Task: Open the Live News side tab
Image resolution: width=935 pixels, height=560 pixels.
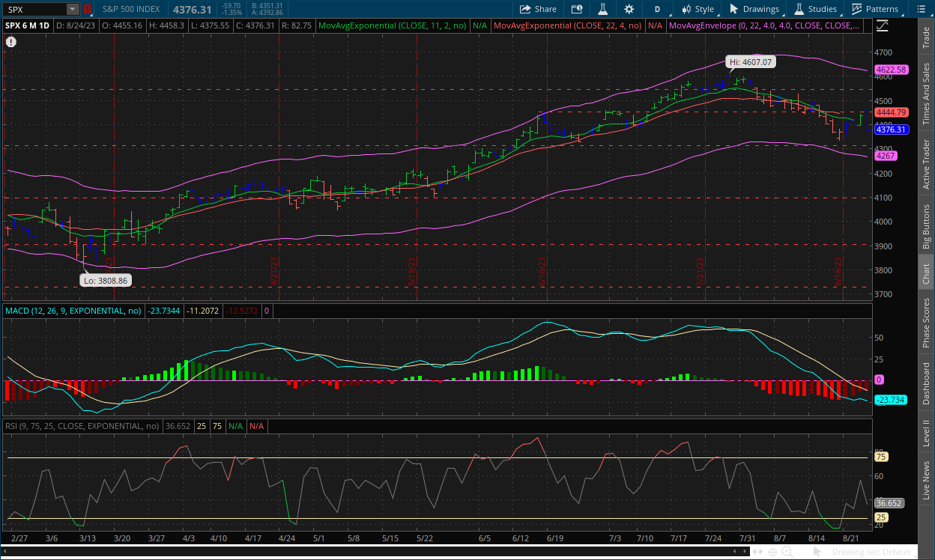Action: tap(926, 480)
